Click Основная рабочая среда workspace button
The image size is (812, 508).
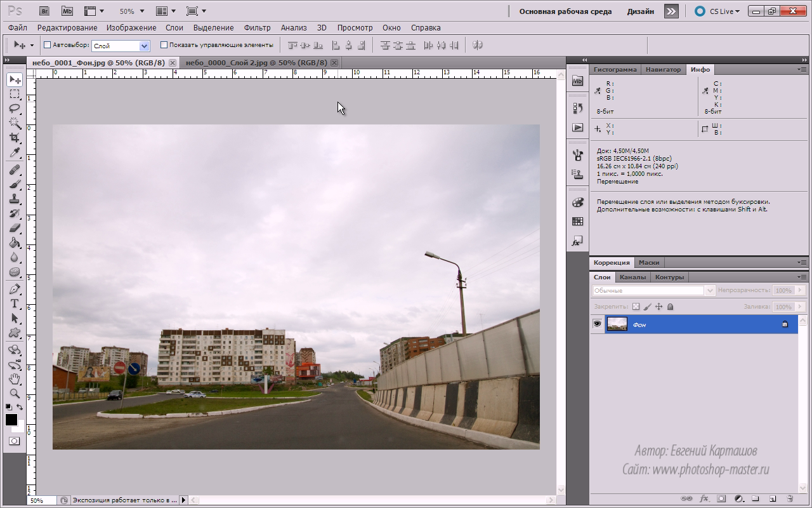tap(565, 11)
